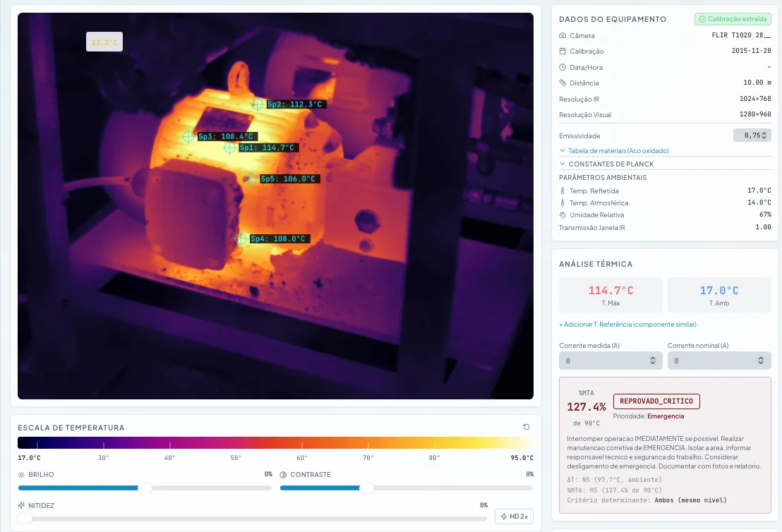782x532 pixels.
Task: Click the Nitidez sharpness icon
Action: (21, 505)
